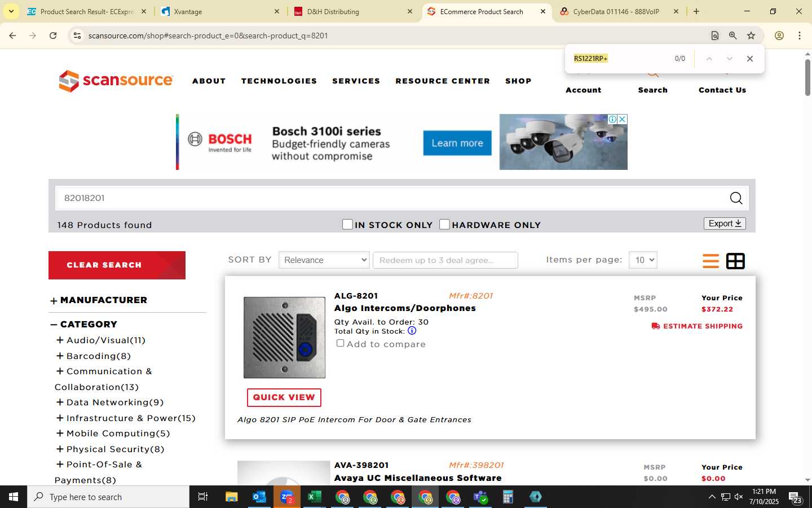Reload the page

tap(53, 36)
